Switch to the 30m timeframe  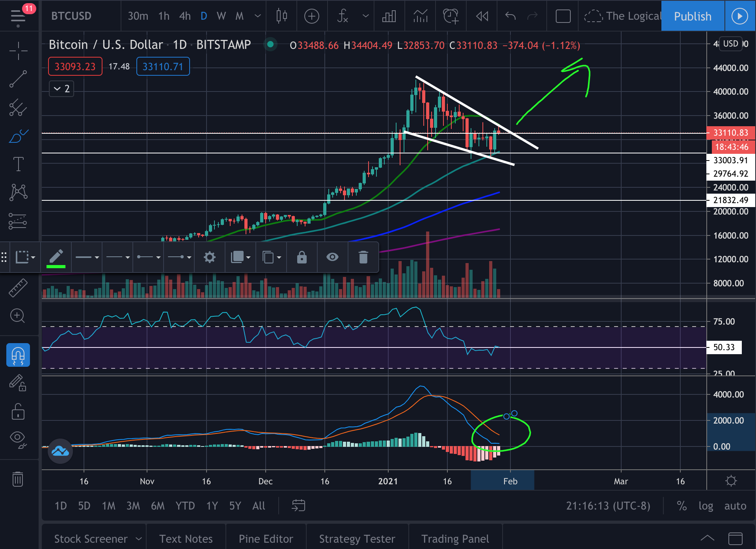click(138, 16)
